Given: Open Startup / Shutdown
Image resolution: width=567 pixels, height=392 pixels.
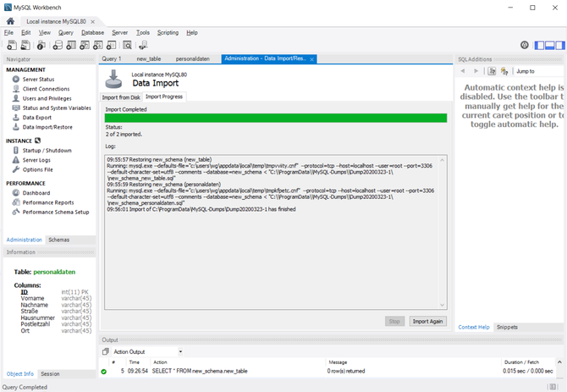Looking at the screenshot, I should tap(47, 151).
